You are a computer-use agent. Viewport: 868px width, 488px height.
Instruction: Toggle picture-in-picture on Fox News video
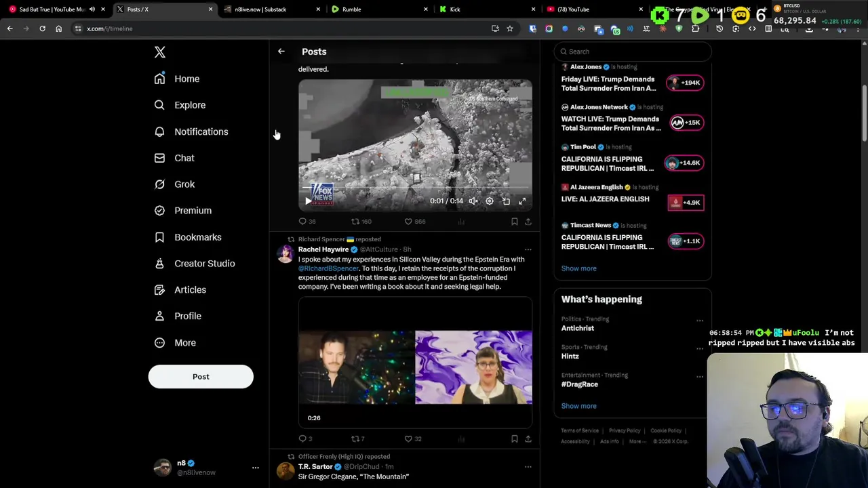(x=506, y=201)
